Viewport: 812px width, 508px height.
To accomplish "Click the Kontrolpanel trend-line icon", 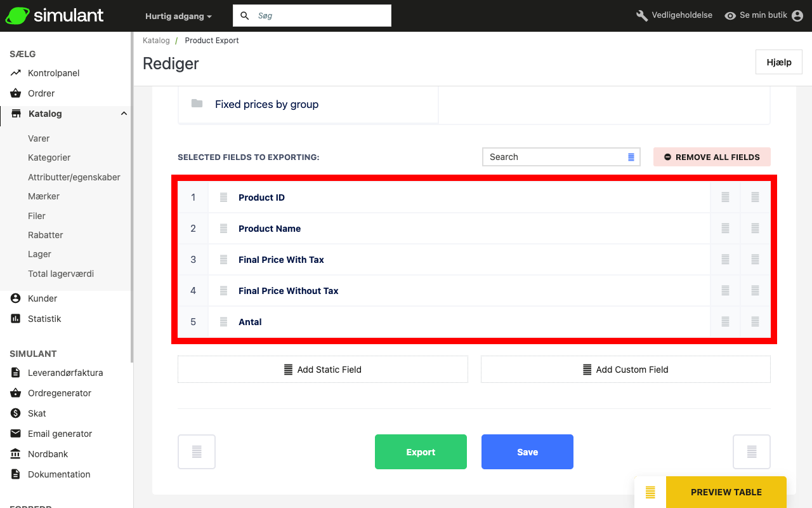I will [x=16, y=73].
